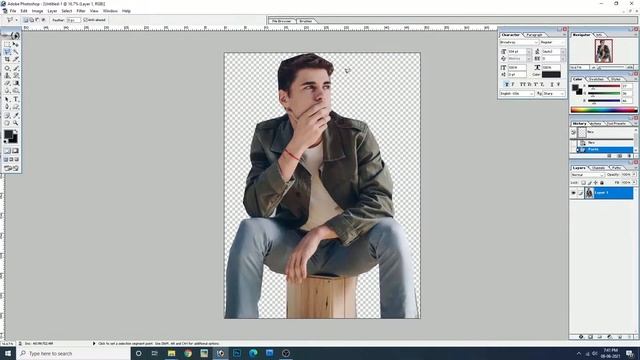Open the Image menu
This screenshot has height=360, width=640.
pyautogui.click(x=37, y=11)
